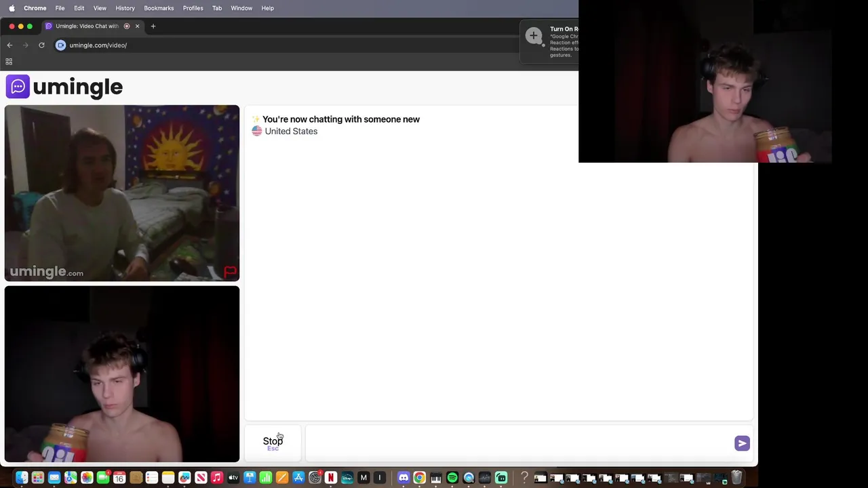Open the Edit menu
The height and width of the screenshot is (488, 868).
[79, 8]
